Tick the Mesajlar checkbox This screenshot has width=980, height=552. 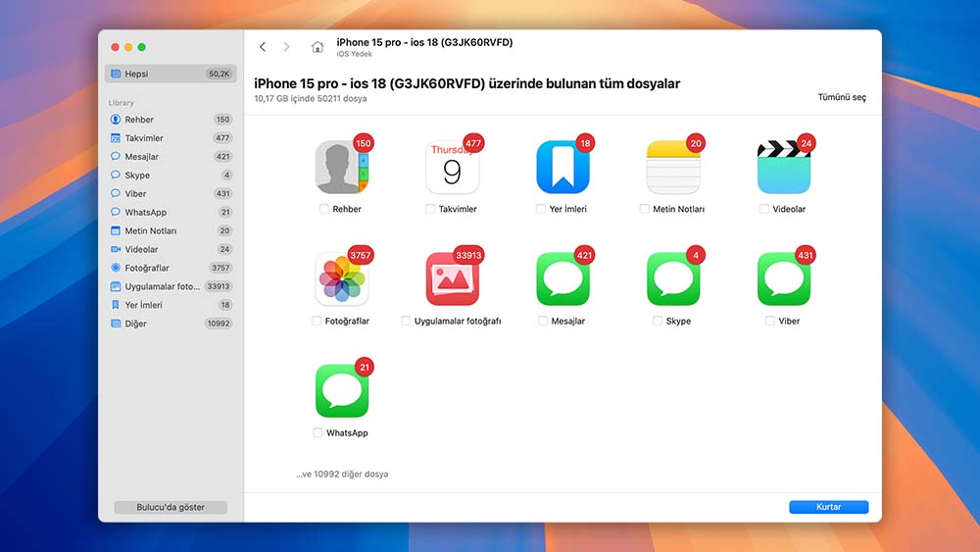coord(543,321)
